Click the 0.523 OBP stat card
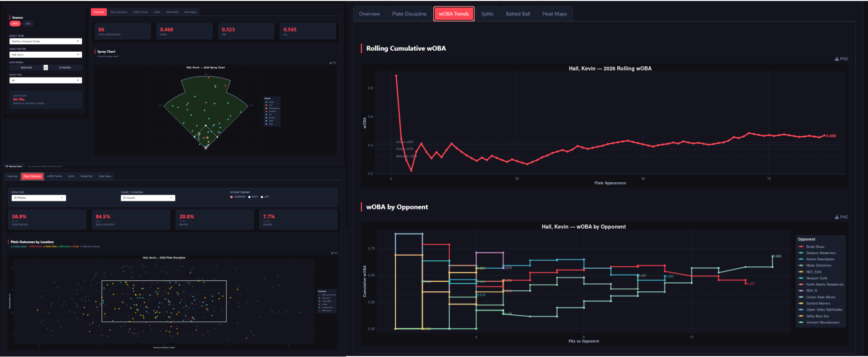 [246, 31]
